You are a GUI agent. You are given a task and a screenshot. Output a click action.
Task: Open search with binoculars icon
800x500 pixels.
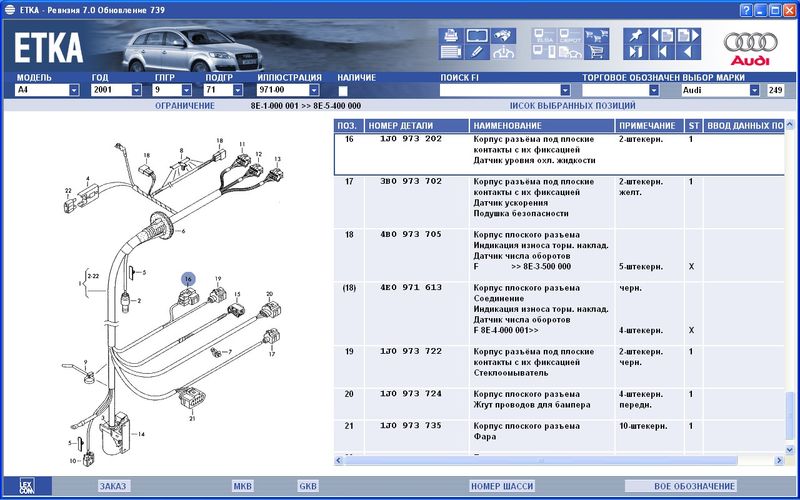pyautogui.click(x=504, y=36)
